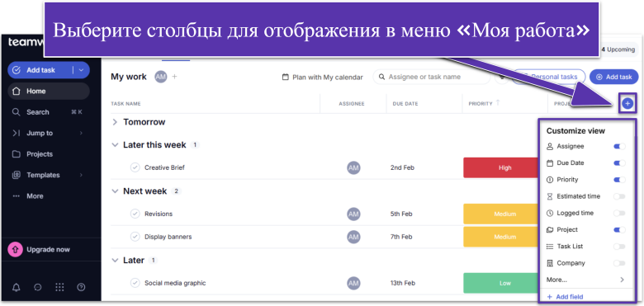Collapse the Next week group
This screenshot has width=644, height=306.
coord(115,191)
